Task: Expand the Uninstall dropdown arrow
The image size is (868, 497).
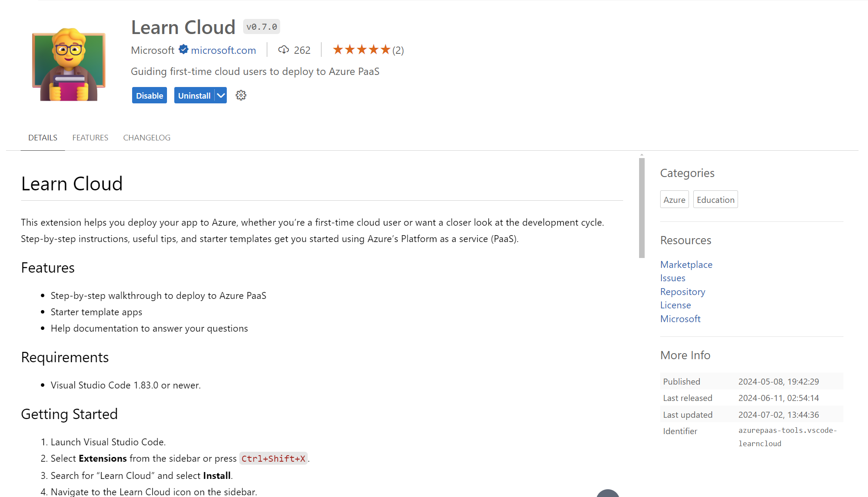Action: point(221,95)
